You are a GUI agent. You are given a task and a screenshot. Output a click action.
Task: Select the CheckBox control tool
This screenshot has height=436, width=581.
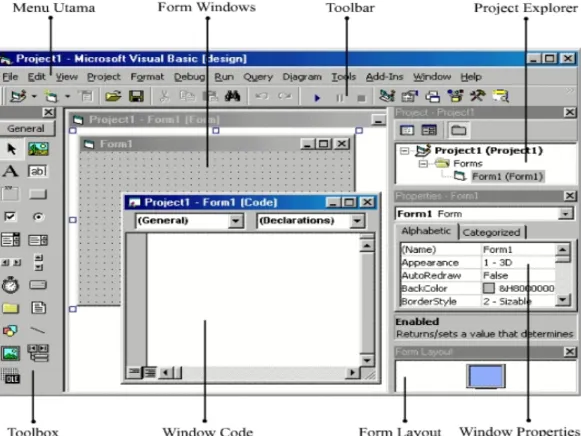[x=10, y=216]
